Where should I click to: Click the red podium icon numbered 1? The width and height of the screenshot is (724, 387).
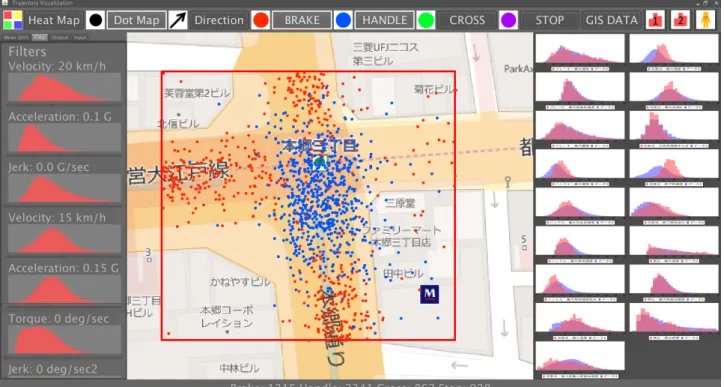655,20
